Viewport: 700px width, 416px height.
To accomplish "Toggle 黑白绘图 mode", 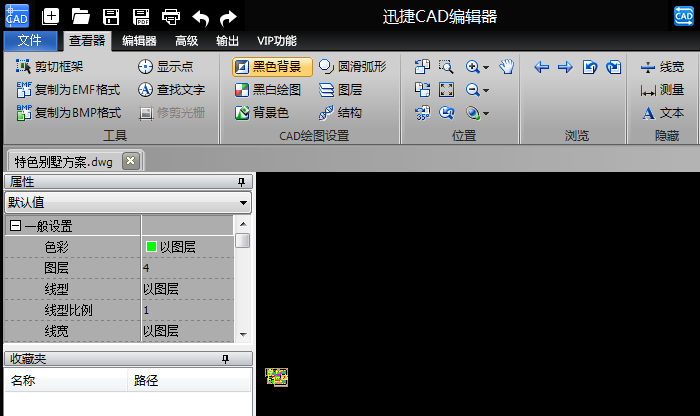I will point(268,90).
